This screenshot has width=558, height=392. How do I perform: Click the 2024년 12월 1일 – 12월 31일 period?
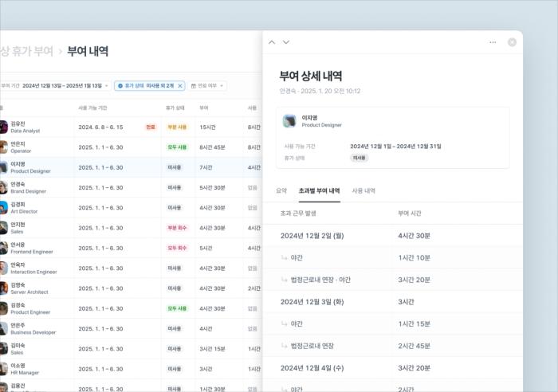tap(395, 146)
